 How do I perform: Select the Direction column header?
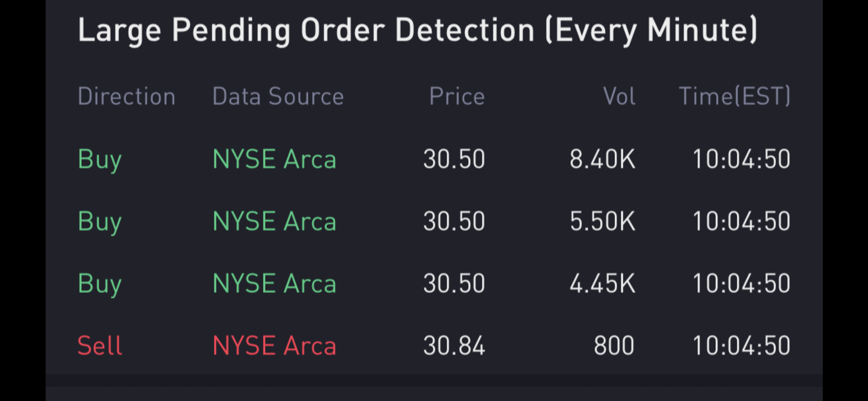(127, 96)
